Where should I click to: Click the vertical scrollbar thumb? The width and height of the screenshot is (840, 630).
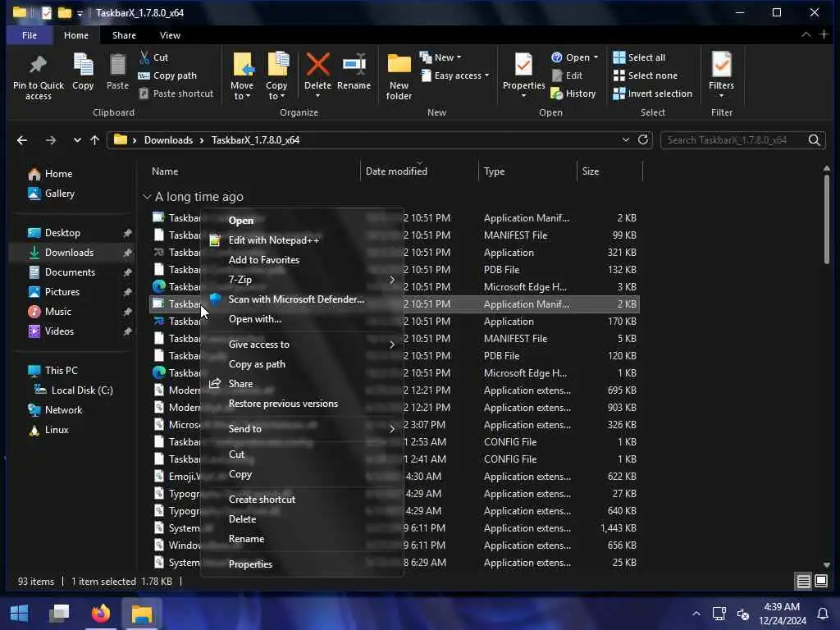coord(826,220)
